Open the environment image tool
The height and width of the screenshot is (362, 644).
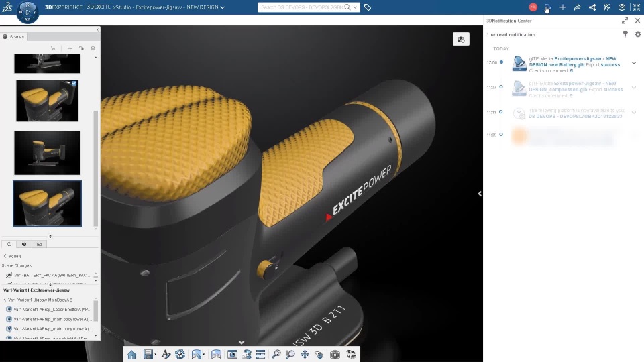(197, 355)
